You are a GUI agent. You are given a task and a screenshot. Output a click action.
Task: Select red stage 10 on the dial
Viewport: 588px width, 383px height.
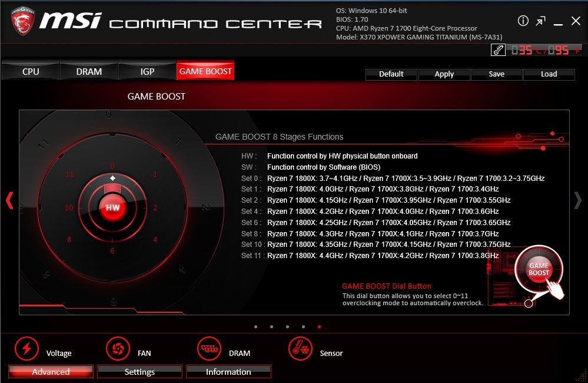(69, 207)
